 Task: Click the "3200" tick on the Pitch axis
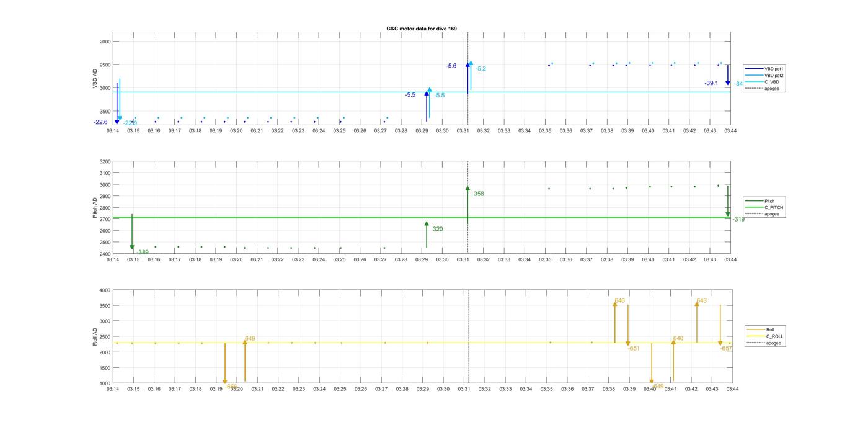click(x=105, y=162)
